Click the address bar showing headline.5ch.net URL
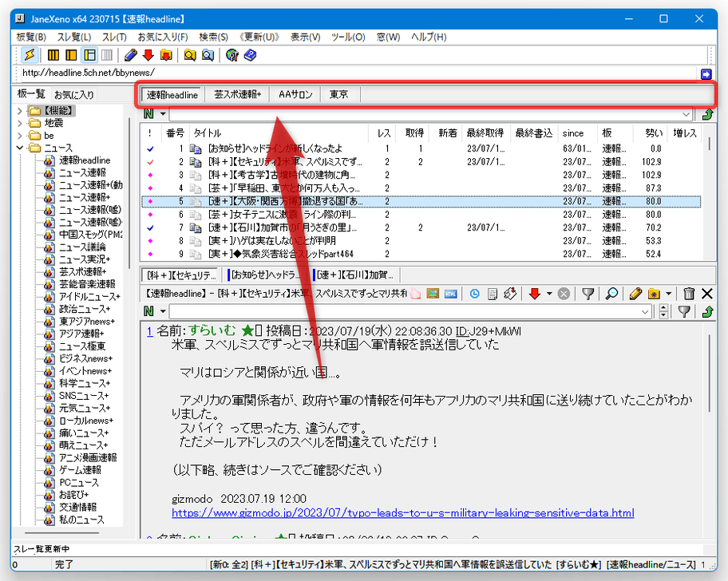The height and width of the screenshot is (581, 728). pos(358,73)
